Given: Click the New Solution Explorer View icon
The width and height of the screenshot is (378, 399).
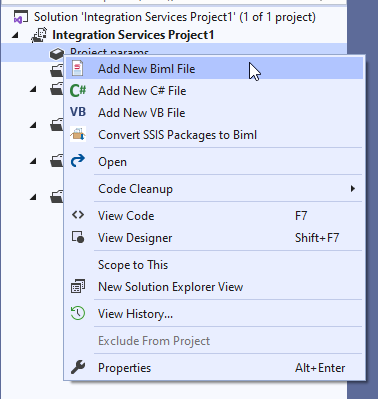Looking at the screenshot, I should click(x=78, y=286).
